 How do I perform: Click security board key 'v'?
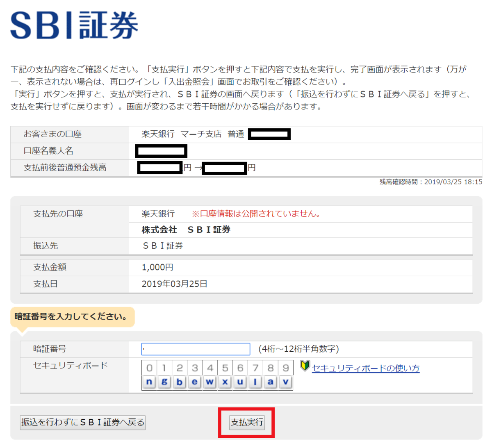point(285,382)
